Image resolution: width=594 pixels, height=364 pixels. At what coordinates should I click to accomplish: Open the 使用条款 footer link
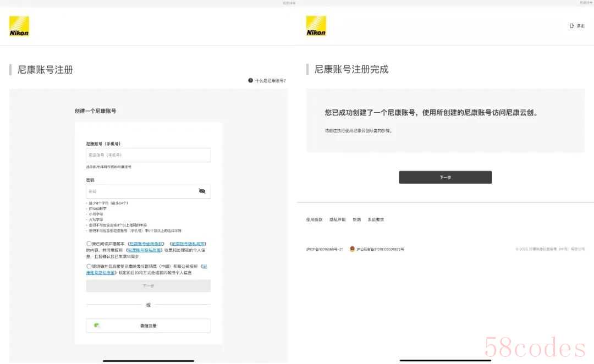(314, 219)
